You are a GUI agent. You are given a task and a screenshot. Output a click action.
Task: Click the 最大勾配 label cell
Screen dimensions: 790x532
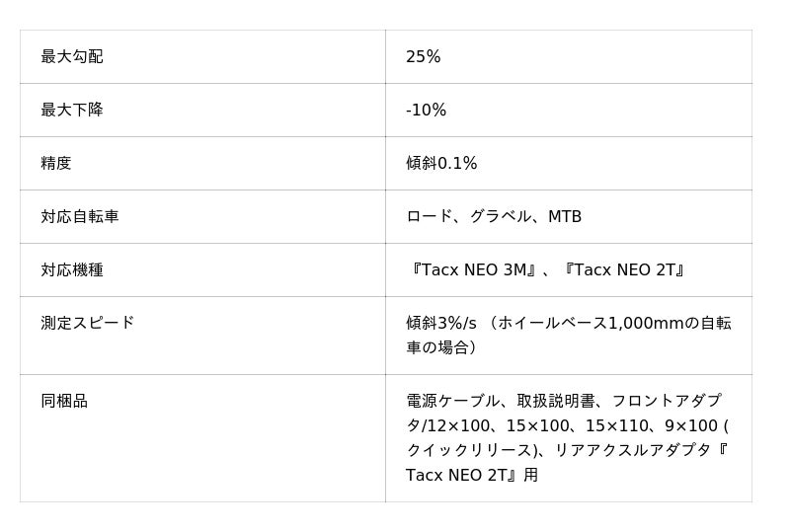tap(72, 57)
